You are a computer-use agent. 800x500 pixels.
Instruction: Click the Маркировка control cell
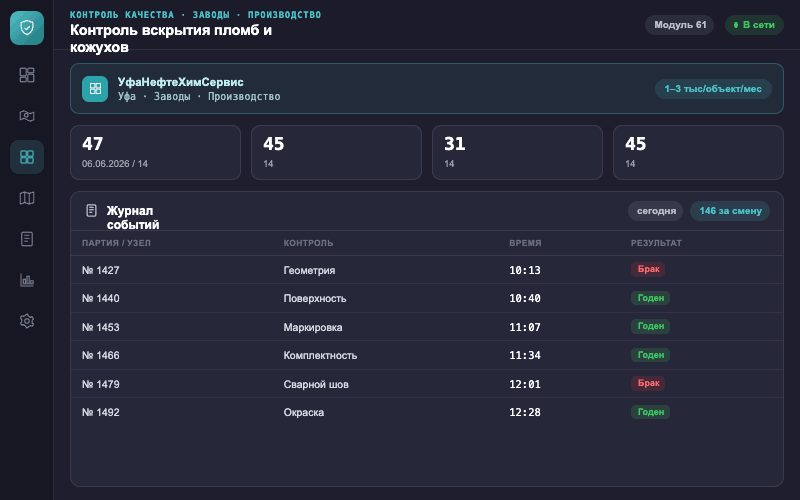click(x=313, y=327)
